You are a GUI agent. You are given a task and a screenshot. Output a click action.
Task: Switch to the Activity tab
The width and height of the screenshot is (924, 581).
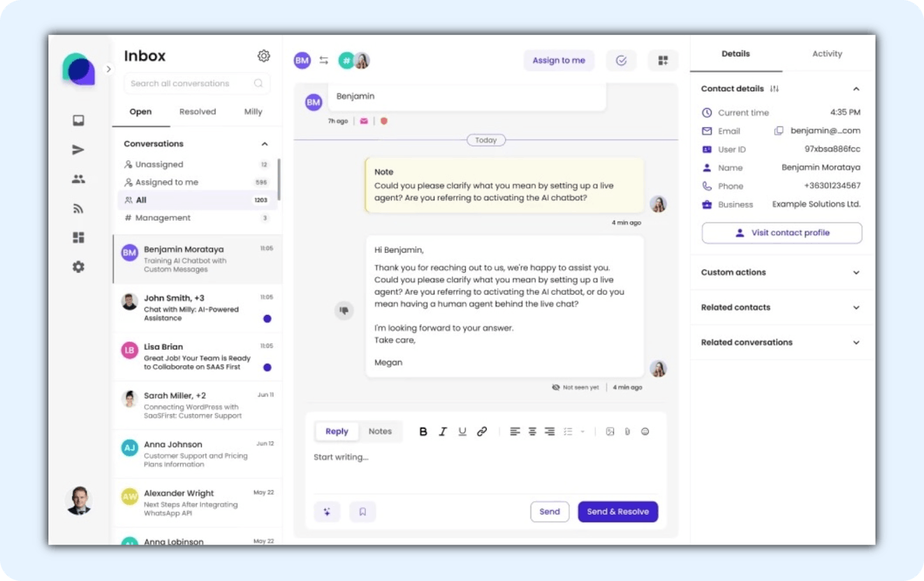coord(827,54)
